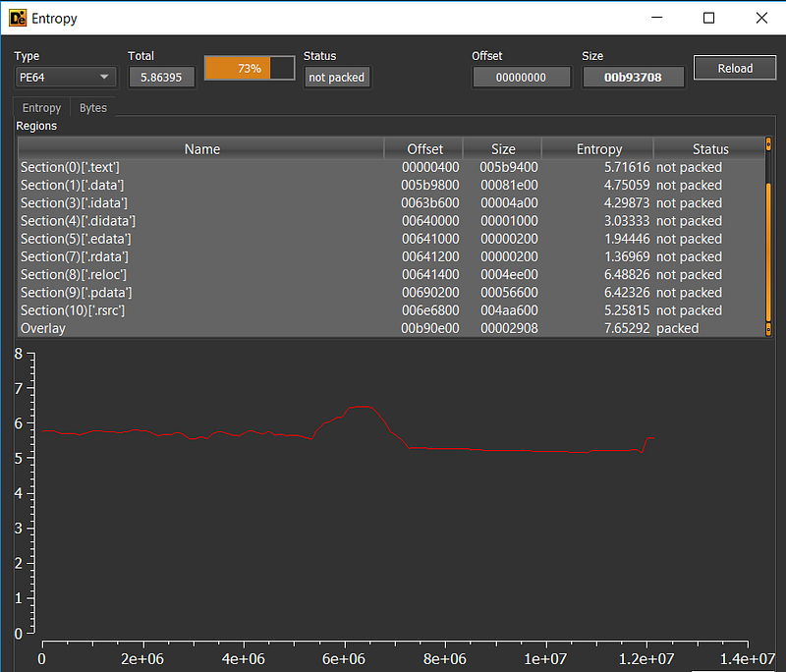Image resolution: width=786 pixels, height=672 pixels.
Task: Click the Offset field 00000000
Action: tap(522, 78)
